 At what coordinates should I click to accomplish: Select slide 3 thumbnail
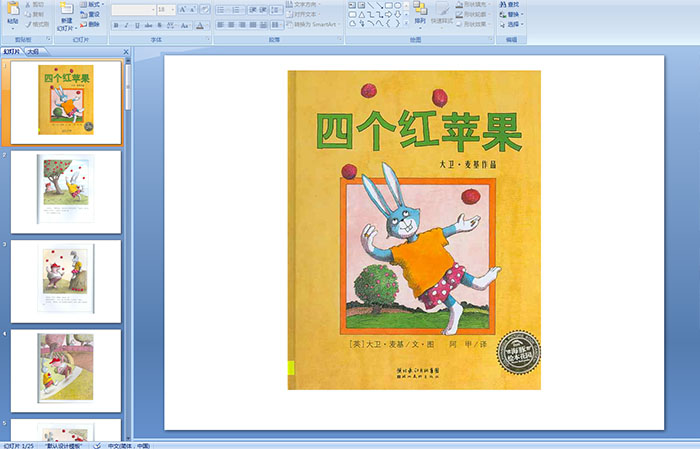tap(66, 282)
